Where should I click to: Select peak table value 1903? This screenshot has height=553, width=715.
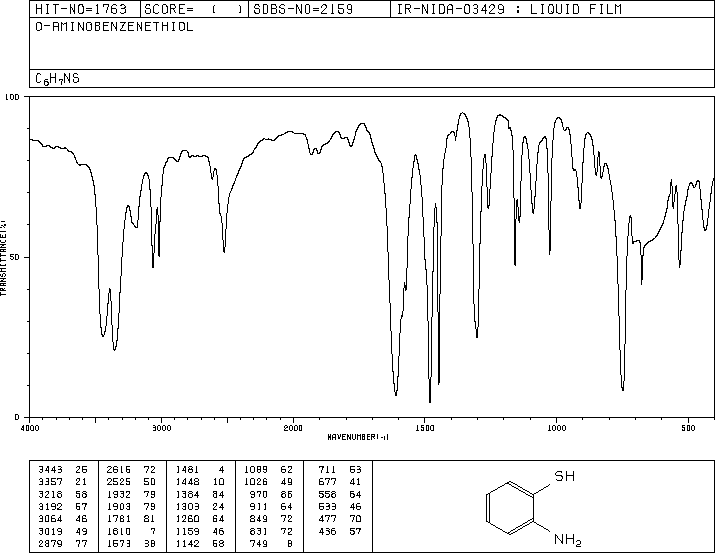coord(119,506)
